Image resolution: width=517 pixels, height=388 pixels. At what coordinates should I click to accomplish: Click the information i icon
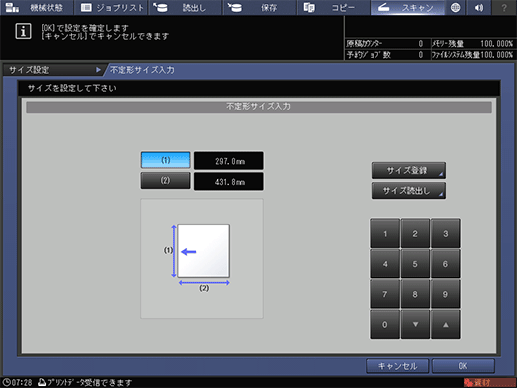[x=23, y=31]
